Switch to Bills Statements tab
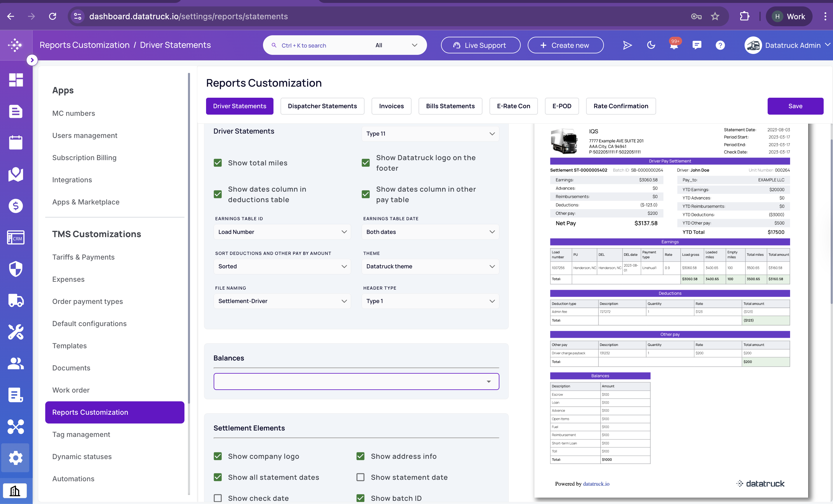The height and width of the screenshot is (504, 833). pyautogui.click(x=450, y=106)
